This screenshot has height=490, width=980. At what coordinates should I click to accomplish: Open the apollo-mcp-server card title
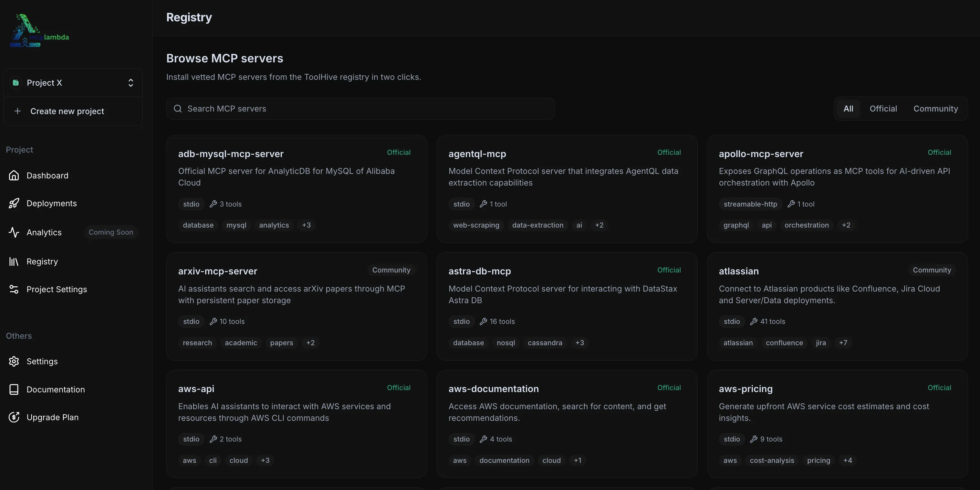[x=761, y=154]
